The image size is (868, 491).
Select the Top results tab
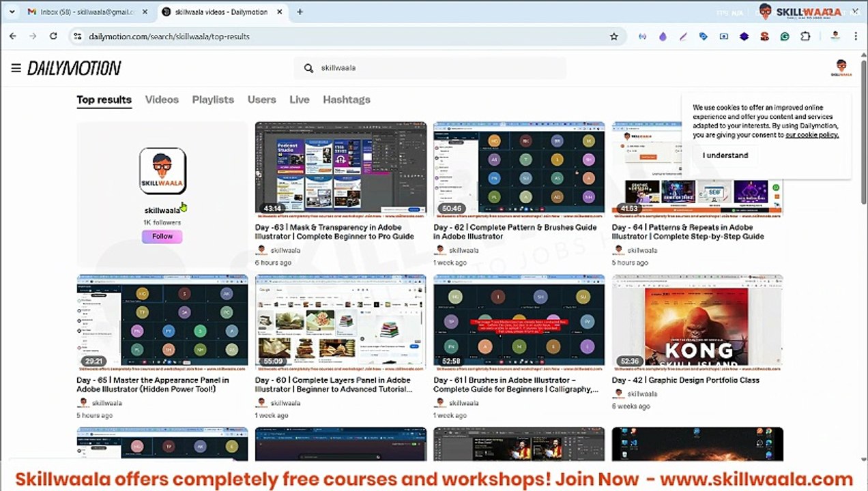(104, 100)
